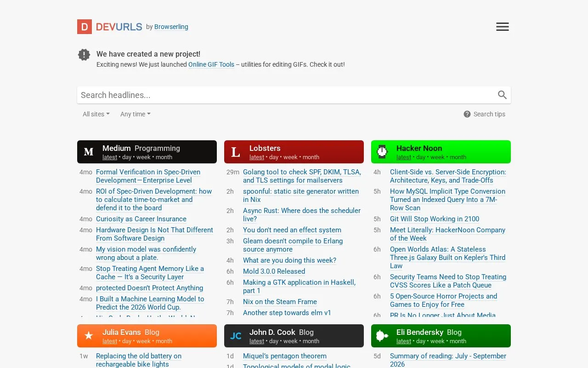The width and height of the screenshot is (588, 368).
Task: Open Another step towards elm v1
Action: point(287,313)
